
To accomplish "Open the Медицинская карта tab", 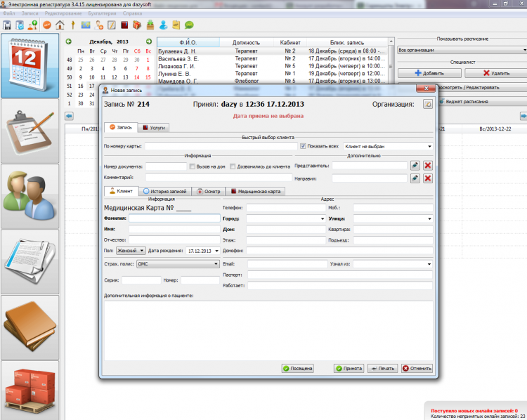I will point(255,190).
